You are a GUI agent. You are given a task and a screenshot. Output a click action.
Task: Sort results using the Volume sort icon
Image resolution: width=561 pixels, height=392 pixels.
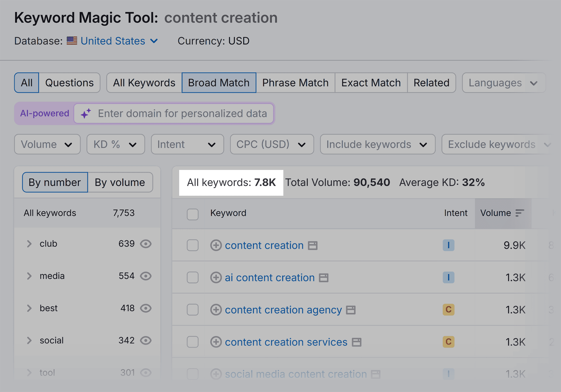coord(520,213)
